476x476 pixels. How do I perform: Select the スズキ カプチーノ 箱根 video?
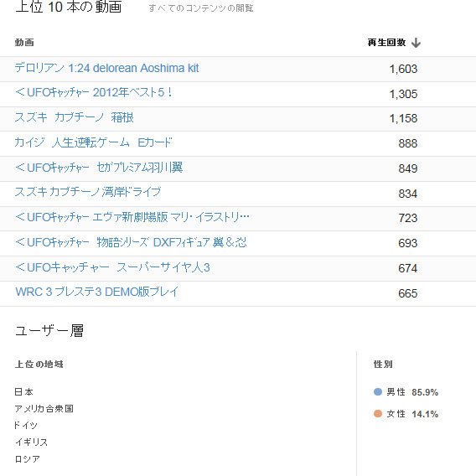tap(74, 117)
